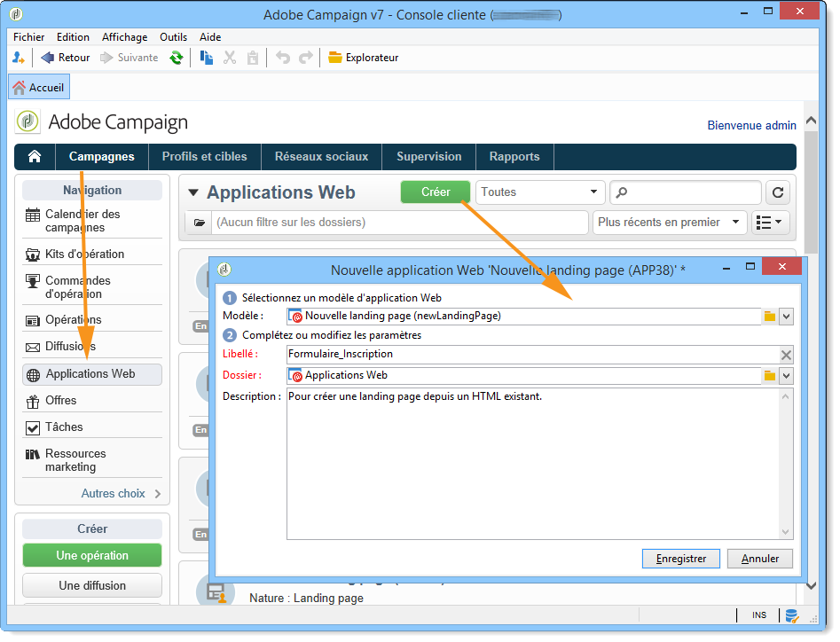This screenshot has width=840, height=642.
Task: Open the Edition menu
Action: tap(73, 37)
